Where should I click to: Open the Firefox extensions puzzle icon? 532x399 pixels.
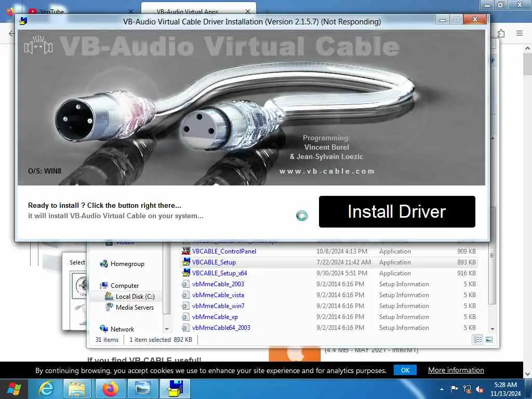(x=501, y=33)
